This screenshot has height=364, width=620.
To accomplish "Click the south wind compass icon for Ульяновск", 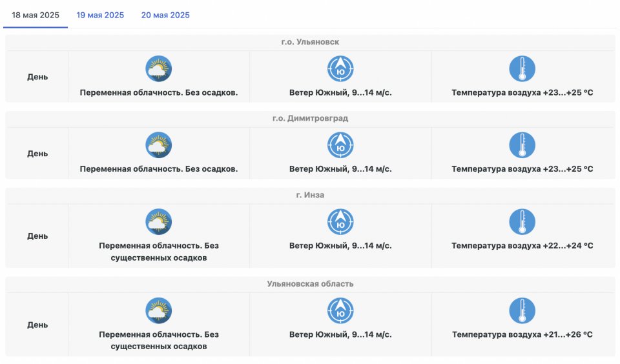I will [x=340, y=69].
